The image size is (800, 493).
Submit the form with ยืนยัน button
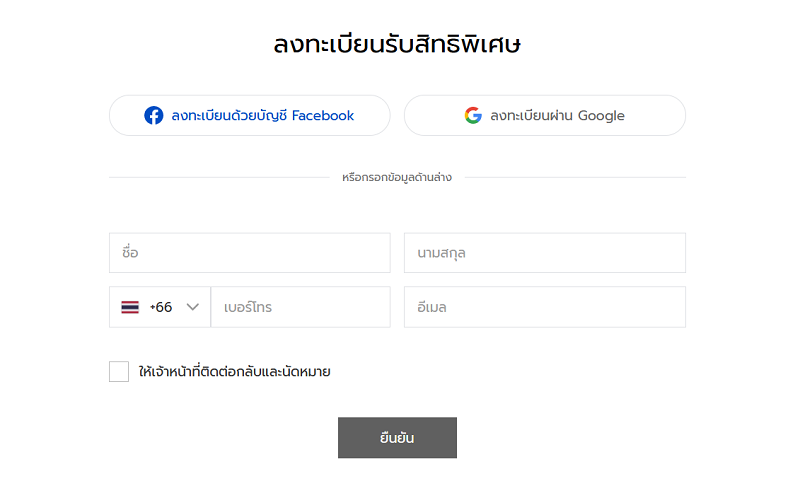click(x=397, y=438)
